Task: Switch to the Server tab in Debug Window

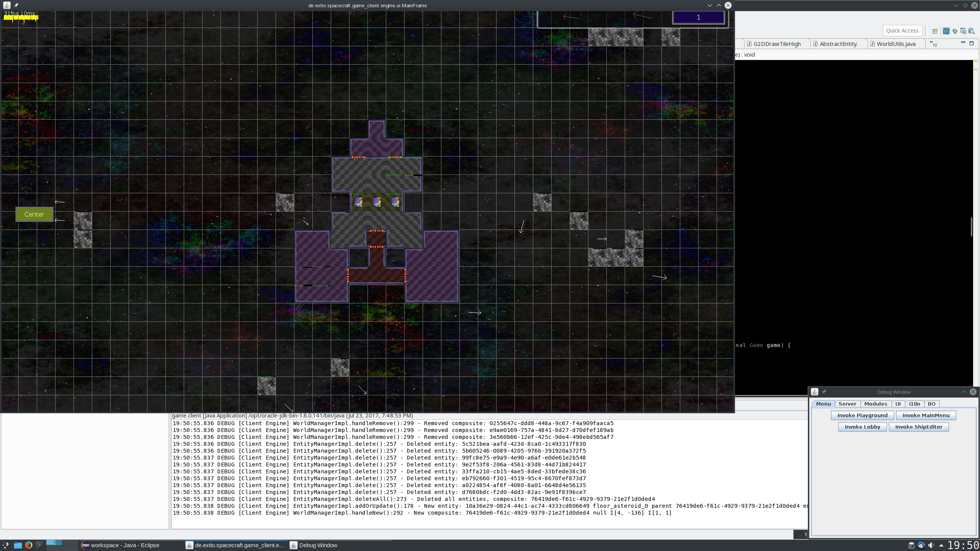Action: (x=847, y=404)
